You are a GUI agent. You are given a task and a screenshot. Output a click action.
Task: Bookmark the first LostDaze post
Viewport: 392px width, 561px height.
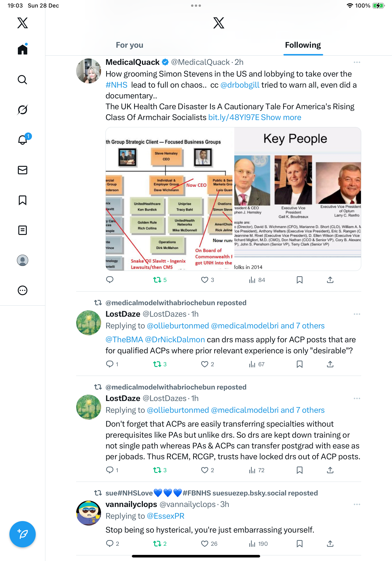[x=299, y=364]
